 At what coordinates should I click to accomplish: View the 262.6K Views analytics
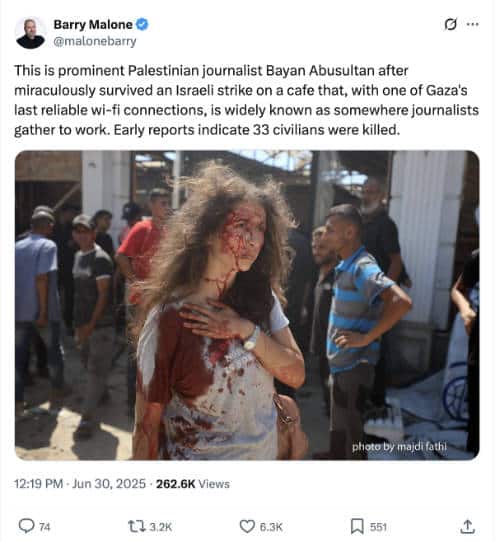point(193,484)
